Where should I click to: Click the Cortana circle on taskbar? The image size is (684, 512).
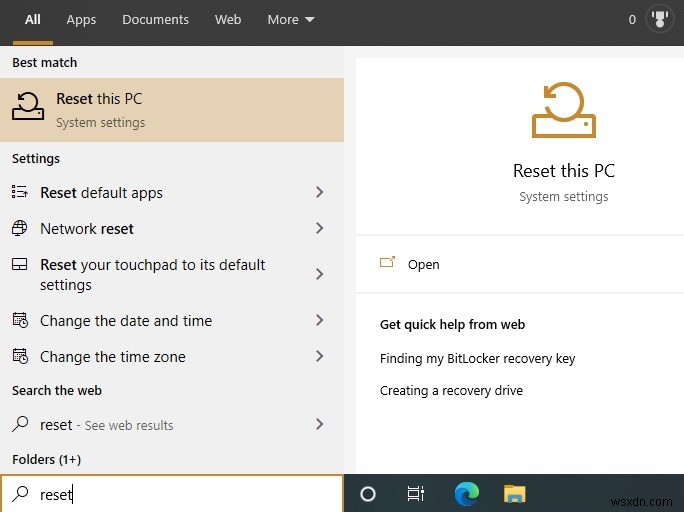(368, 494)
